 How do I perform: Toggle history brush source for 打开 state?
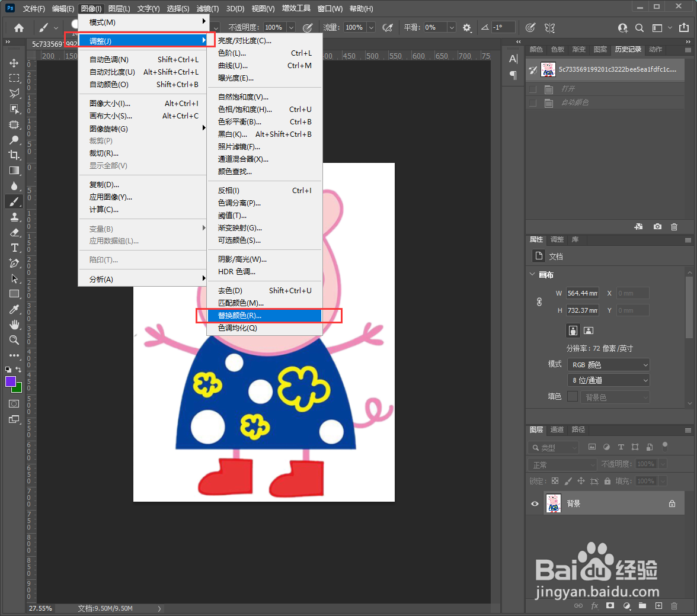click(x=532, y=89)
